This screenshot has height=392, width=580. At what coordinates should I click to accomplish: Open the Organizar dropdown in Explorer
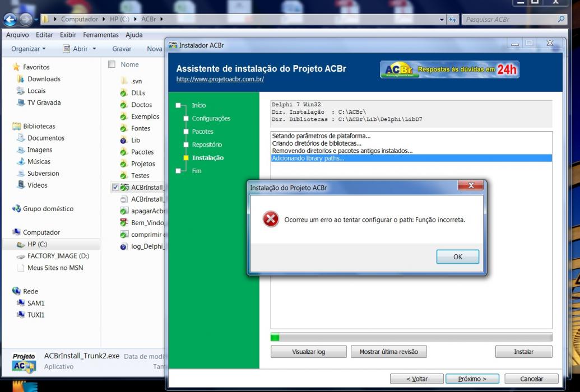(x=28, y=49)
